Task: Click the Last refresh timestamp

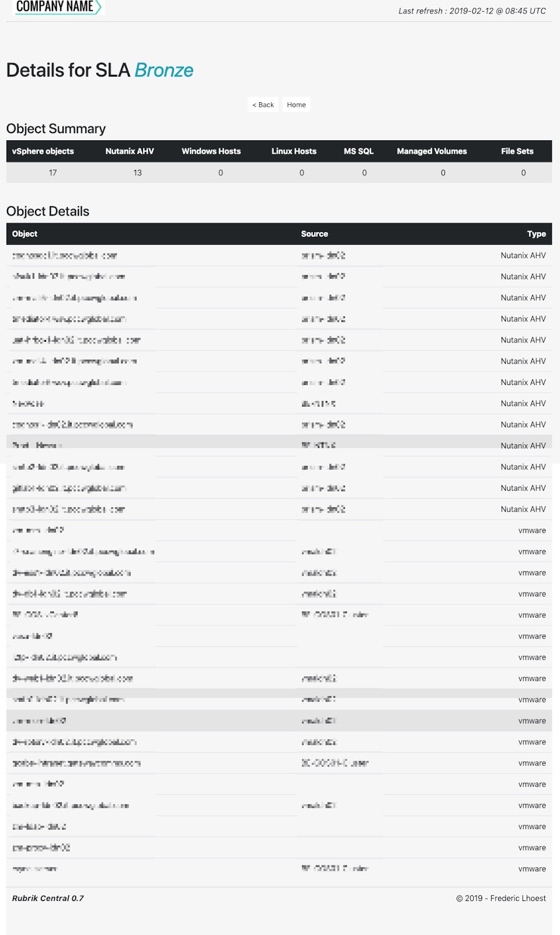Action: (x=472, y=11)
